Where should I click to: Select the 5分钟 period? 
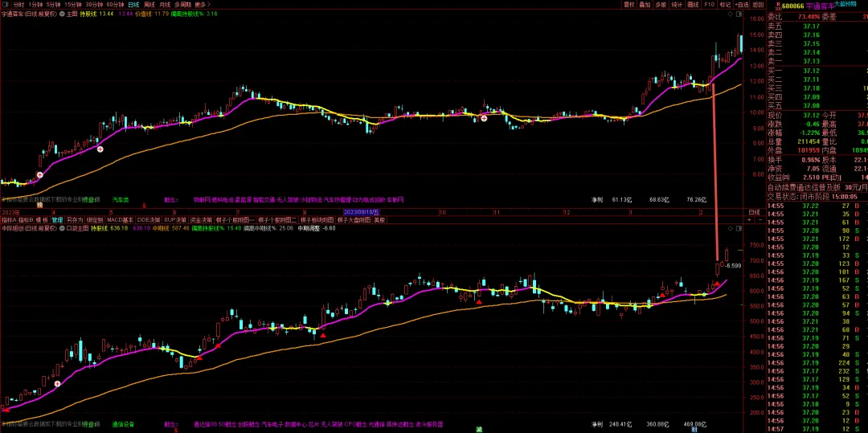tap(54, 5)
